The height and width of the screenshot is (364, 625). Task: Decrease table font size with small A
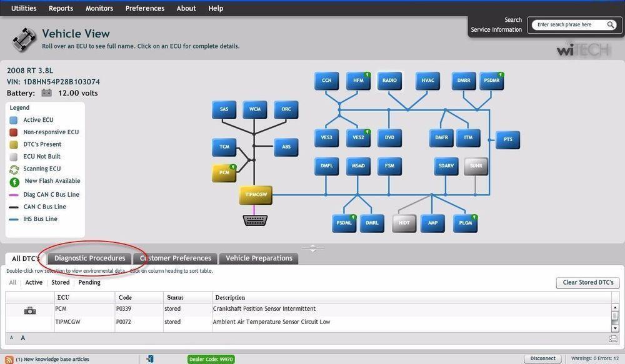click(11, 338)
